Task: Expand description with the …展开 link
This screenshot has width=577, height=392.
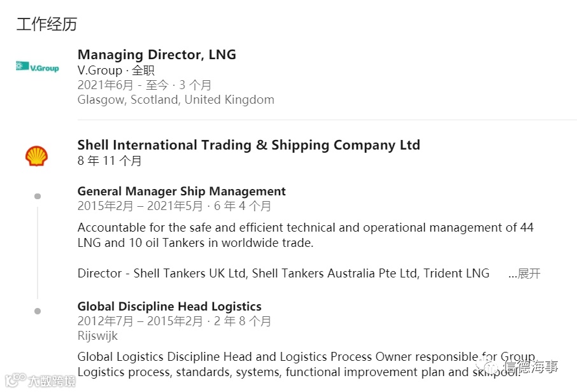Action: pyautogui.click(x=524, y=274)
